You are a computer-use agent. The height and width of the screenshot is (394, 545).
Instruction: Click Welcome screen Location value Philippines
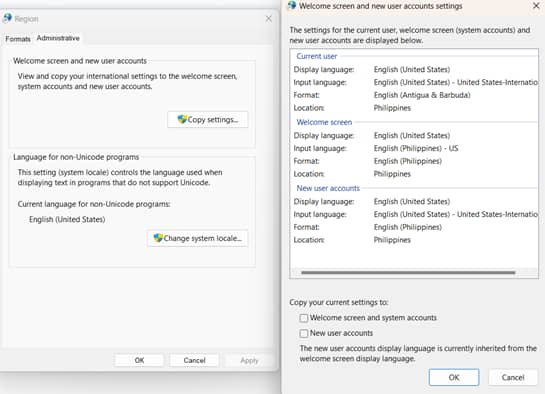point(392,174)
